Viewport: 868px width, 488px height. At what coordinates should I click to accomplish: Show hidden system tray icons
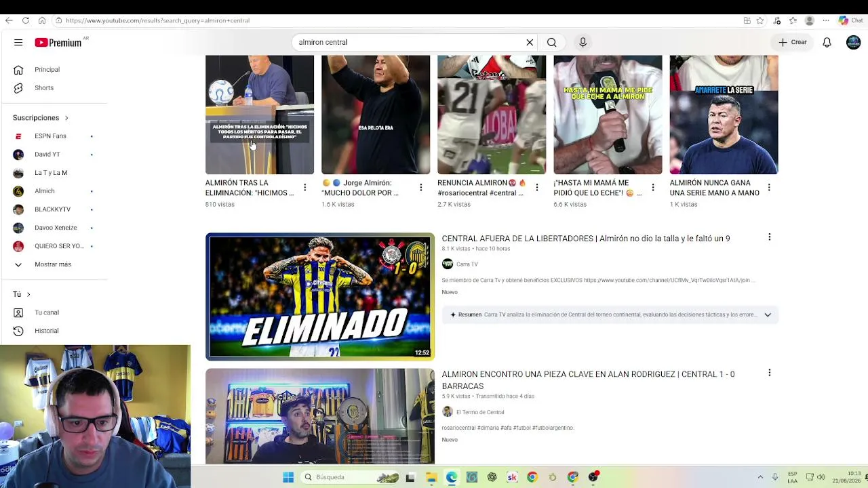tap(760, 477)
